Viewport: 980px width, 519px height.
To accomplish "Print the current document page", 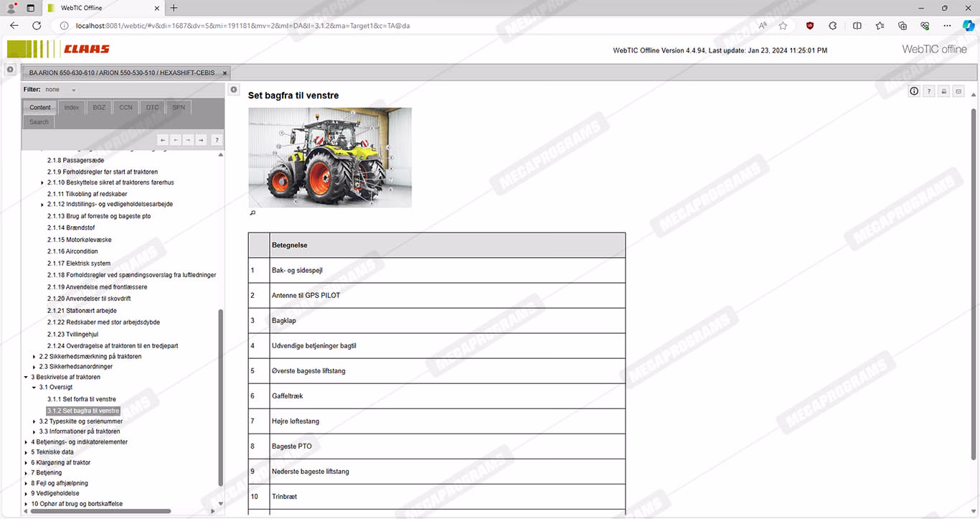I will coord(943,91).
